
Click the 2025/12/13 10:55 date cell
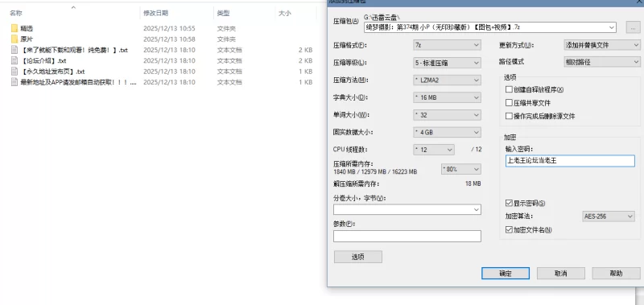pos(169,28)
